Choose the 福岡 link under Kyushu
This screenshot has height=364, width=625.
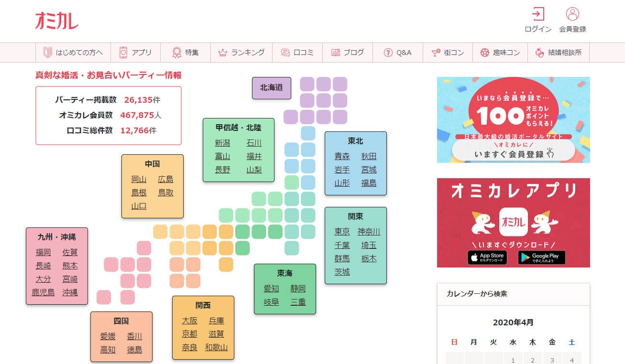click(43, 252)
